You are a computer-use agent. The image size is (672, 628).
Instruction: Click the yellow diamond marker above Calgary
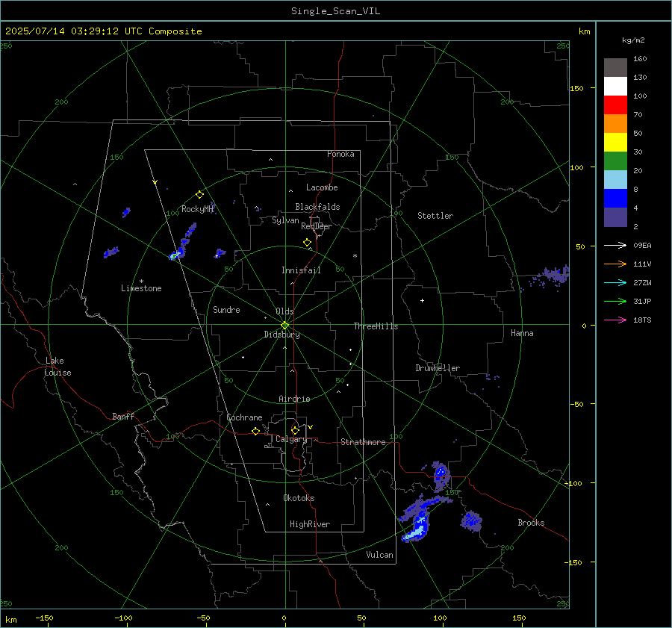[295, 430]
